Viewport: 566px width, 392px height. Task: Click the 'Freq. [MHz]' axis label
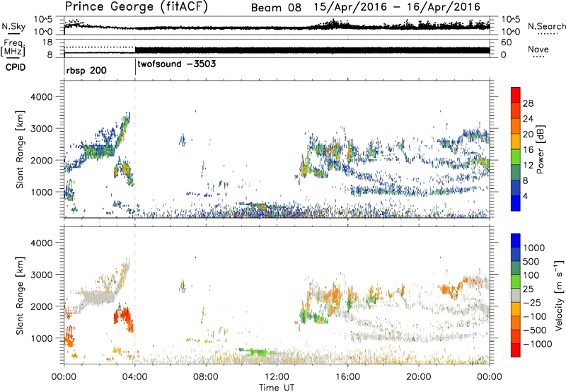13,48
